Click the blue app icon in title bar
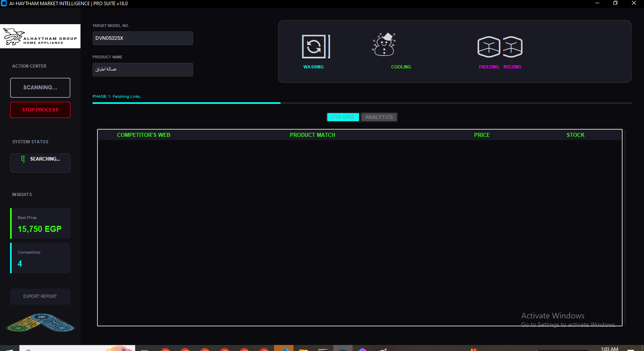This screenshot has width=644, height=351. point(4,4)
